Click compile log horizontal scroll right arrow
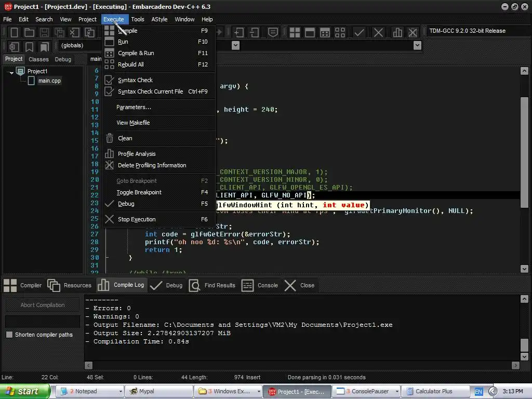 [x=516, y=365]
